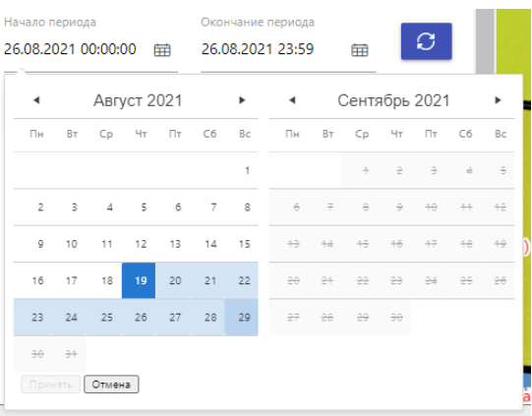Click the gray vertical scrollbar

485,41
